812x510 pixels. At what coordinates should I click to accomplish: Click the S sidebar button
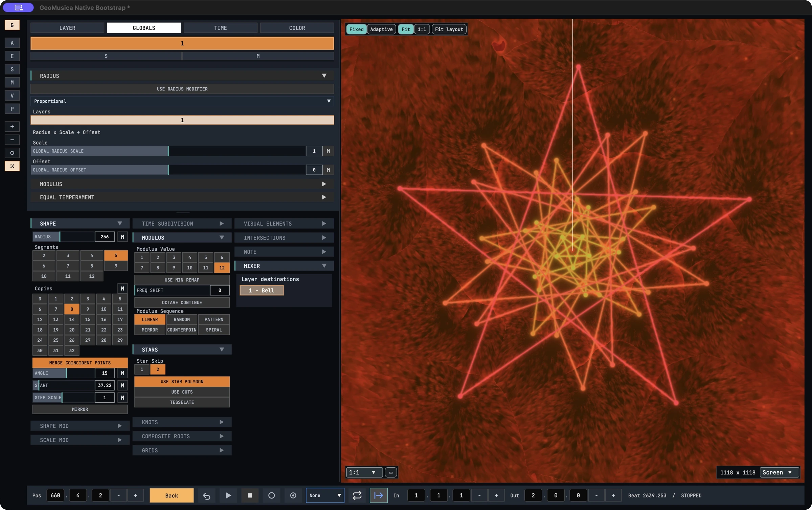click(x=12, y=69)
